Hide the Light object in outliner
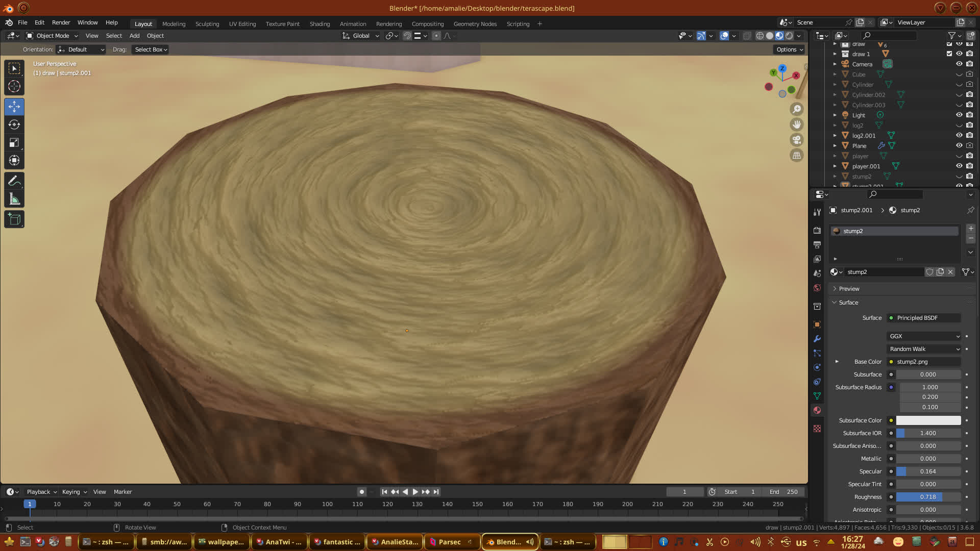The width and height of the screenshot is (980, 551). coord(959,115)
